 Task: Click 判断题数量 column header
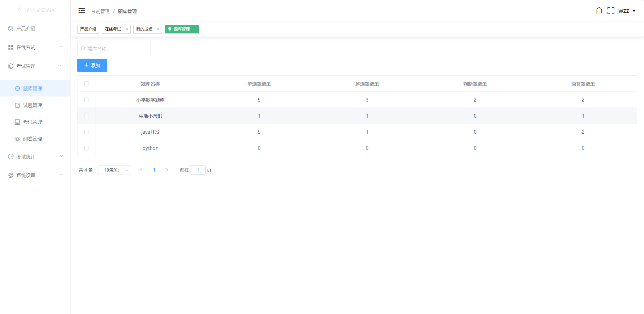point(475,84)
